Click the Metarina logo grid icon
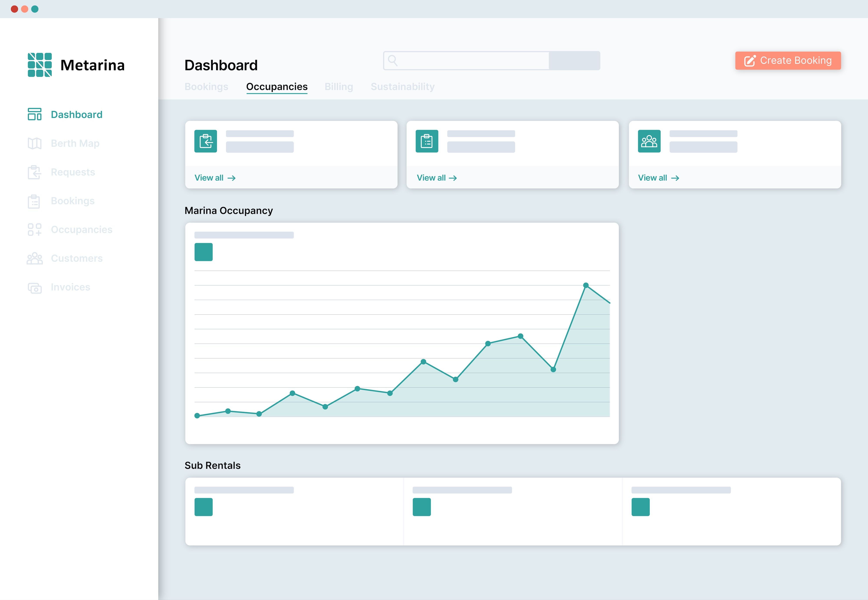Image resolution: width=868 pixels, height=600 pixels. pos(40,64)
